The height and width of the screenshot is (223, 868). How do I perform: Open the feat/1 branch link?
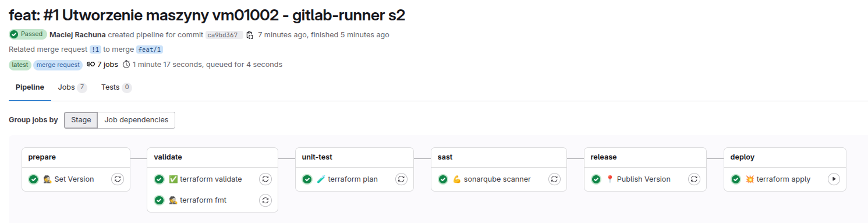click(150, 49)
